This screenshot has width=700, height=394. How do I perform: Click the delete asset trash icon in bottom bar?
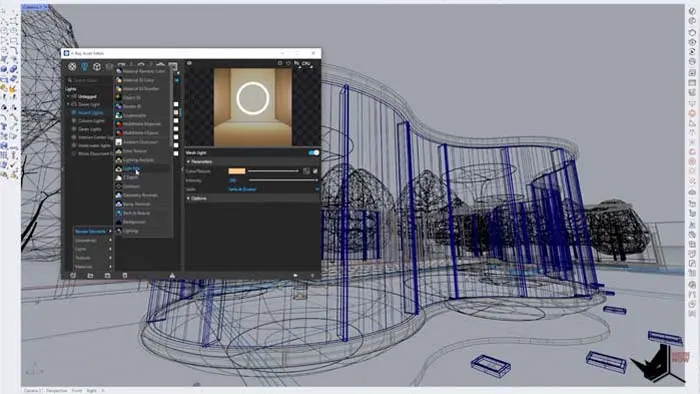pyautogui.click(x=125, y=275)
